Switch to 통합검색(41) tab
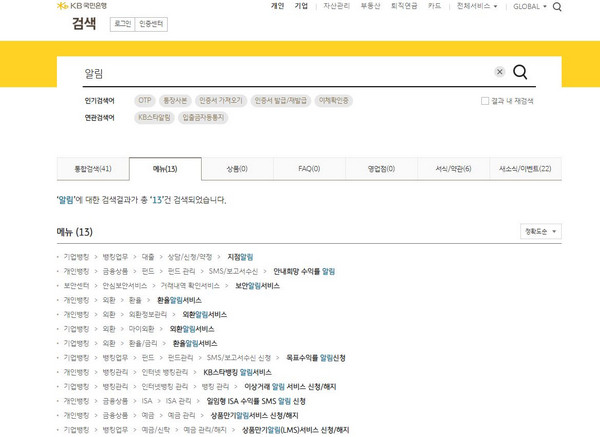 tap(93, 169)
